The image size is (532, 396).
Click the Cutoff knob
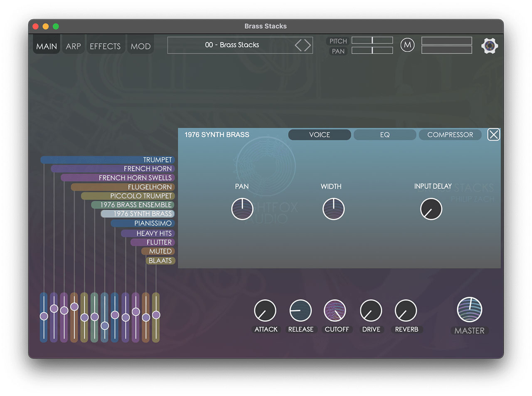click(335, 311)
